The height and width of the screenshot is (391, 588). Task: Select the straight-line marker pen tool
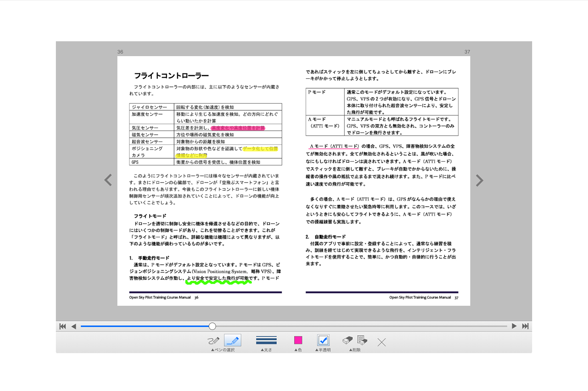point(233,341)
